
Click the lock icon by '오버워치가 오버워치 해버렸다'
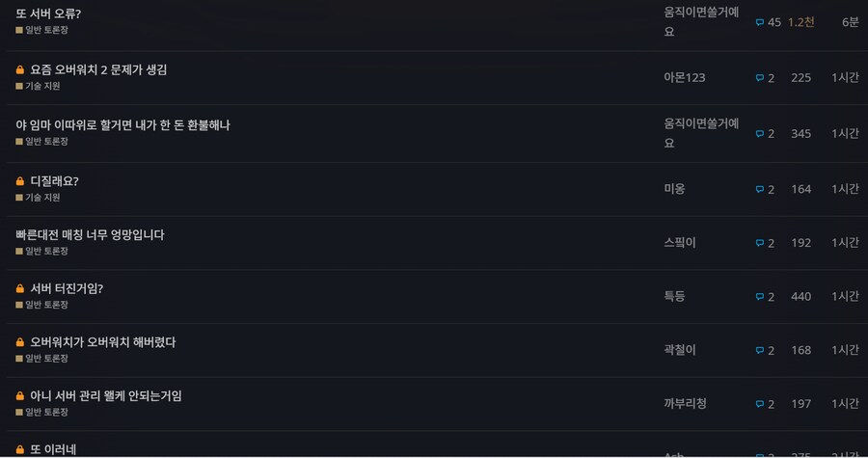tap(20, 342)
